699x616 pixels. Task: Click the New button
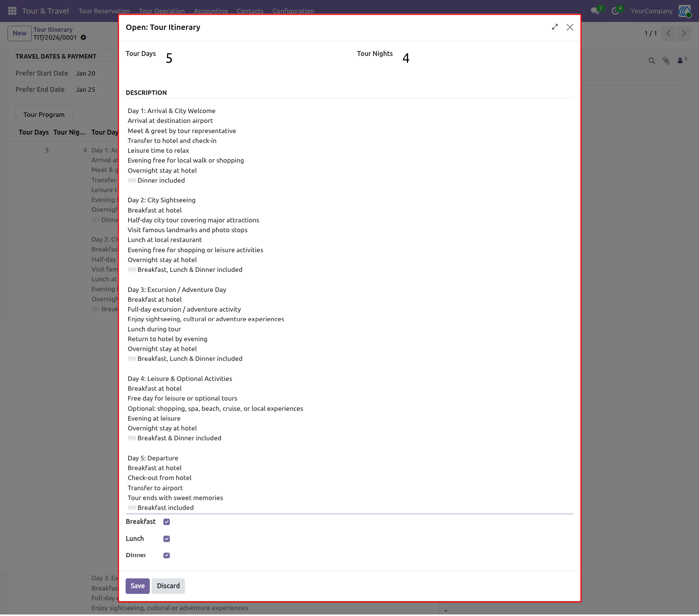click(20, 33)
